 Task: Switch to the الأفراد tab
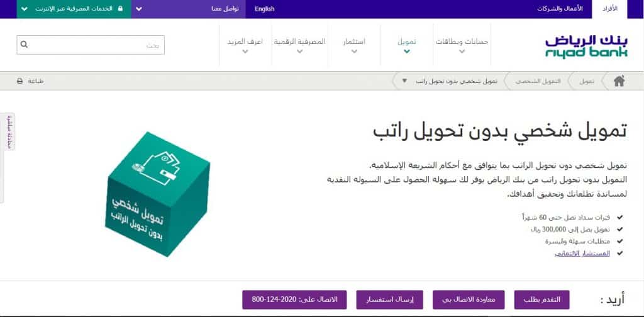(609, 9)
